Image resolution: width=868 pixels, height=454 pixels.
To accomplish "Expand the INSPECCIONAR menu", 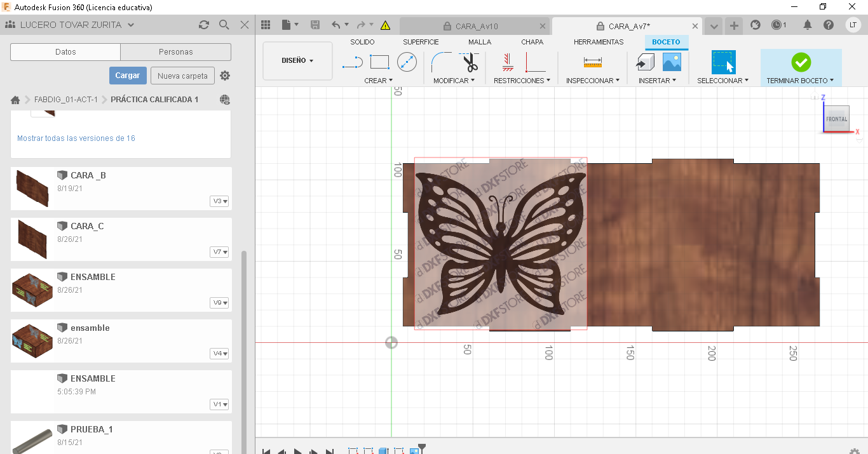I will tap(593, 81).
